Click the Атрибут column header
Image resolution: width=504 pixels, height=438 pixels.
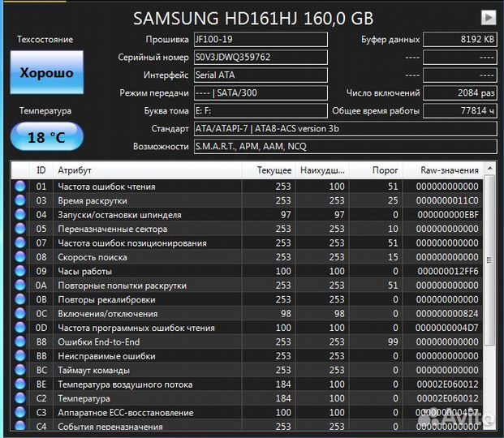point(147,170)
